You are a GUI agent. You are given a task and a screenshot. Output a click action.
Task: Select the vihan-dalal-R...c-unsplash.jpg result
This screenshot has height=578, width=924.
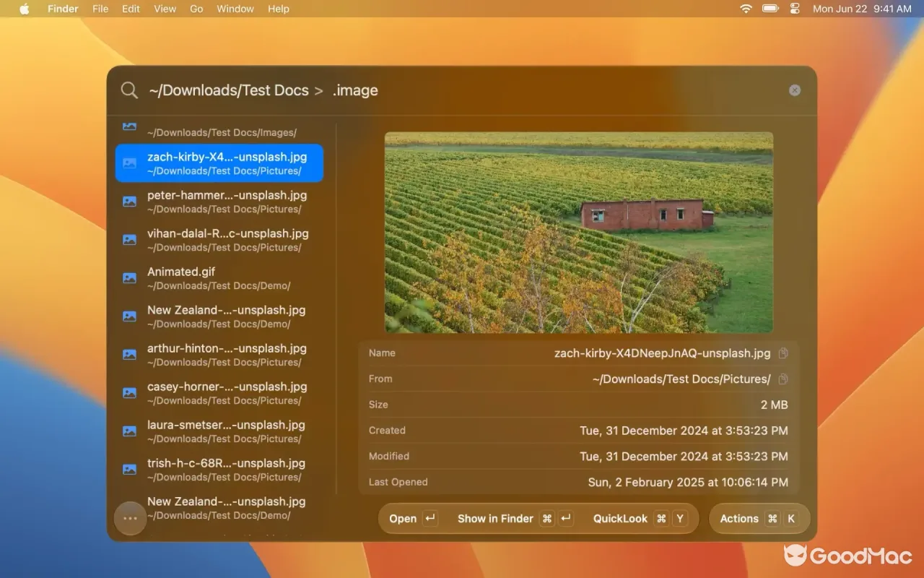click(219, 240)
